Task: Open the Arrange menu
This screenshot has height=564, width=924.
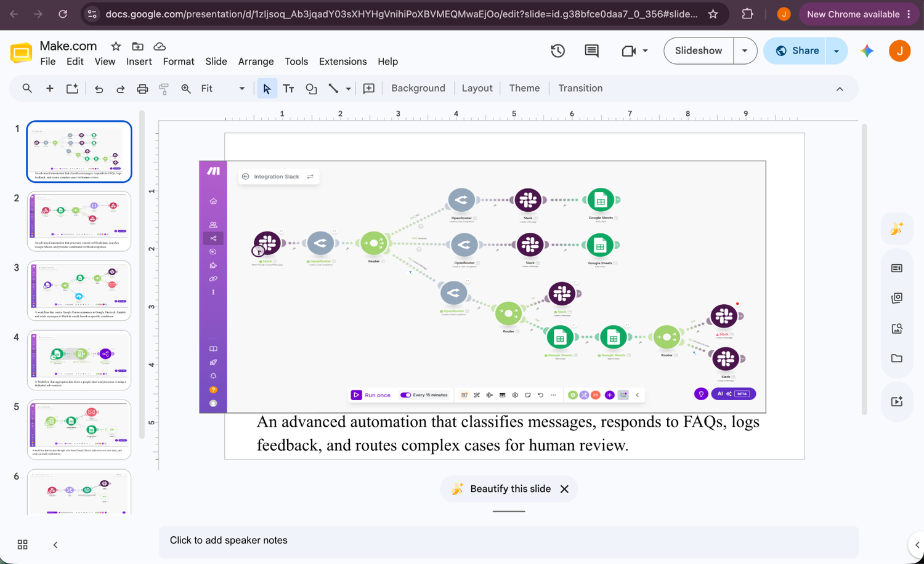Action: [256, 62]
